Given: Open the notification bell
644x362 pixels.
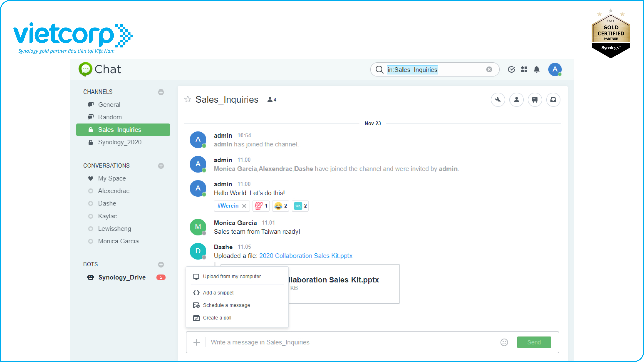Looking at the screenshot, I should point(537,69).
